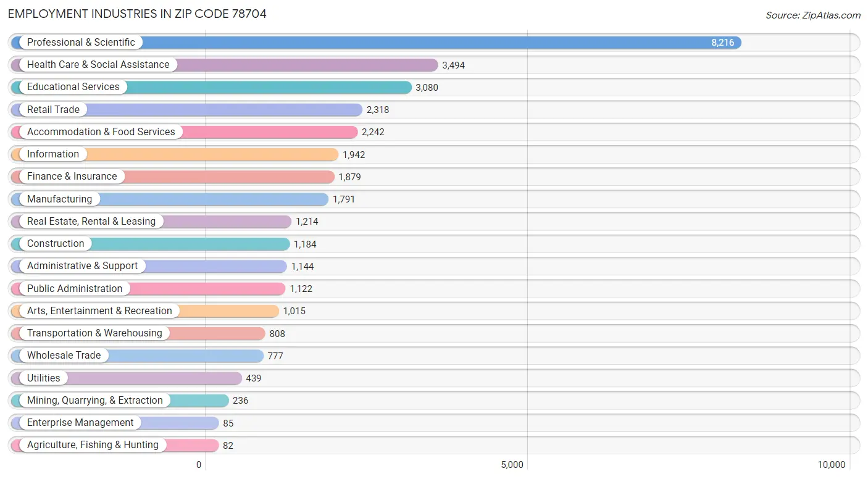Click the 2,318 Retail Trade value

pyautogui.click(x=378, y=110)
